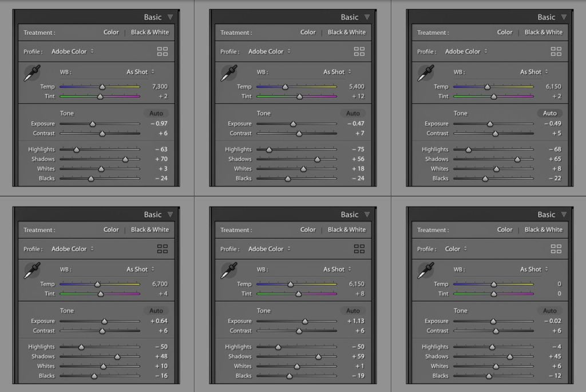Open the profile browser grid in Temp 7,300 panel
The width and height of the screenshot is (586, 392).
162,52
